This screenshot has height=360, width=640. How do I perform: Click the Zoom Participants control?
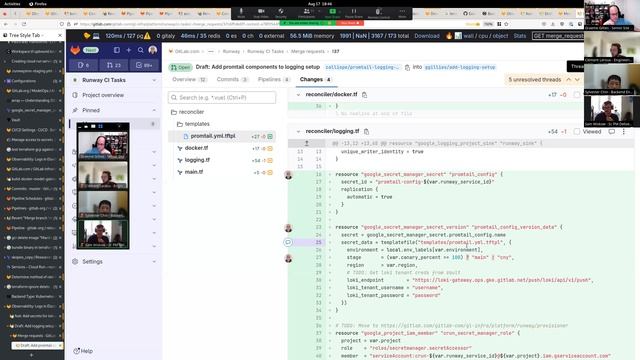point(306,13)
